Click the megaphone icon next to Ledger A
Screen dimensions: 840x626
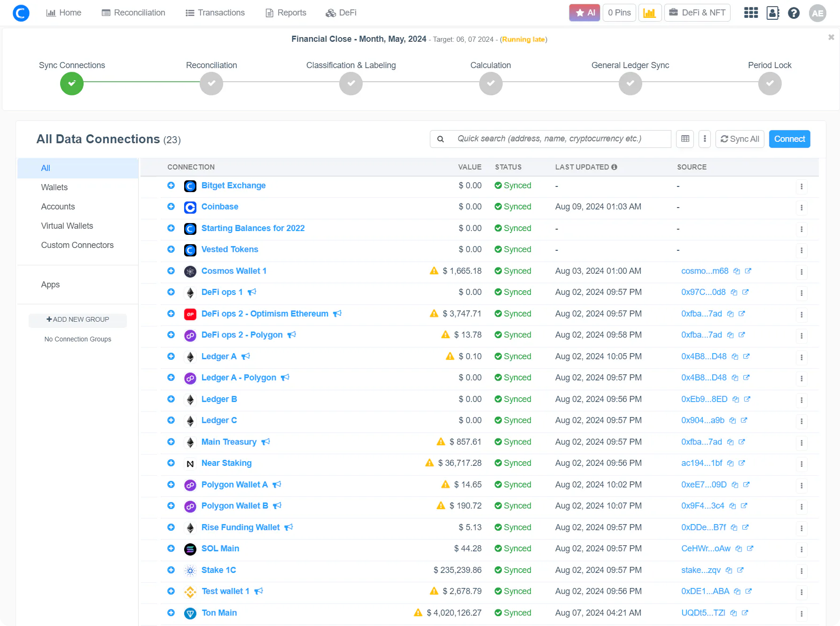[x=246, y=356]
